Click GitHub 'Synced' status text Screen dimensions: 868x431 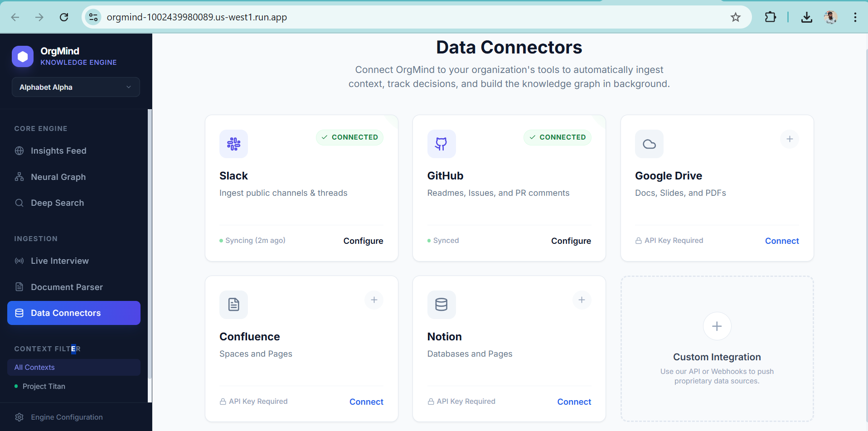click(446, 241)
